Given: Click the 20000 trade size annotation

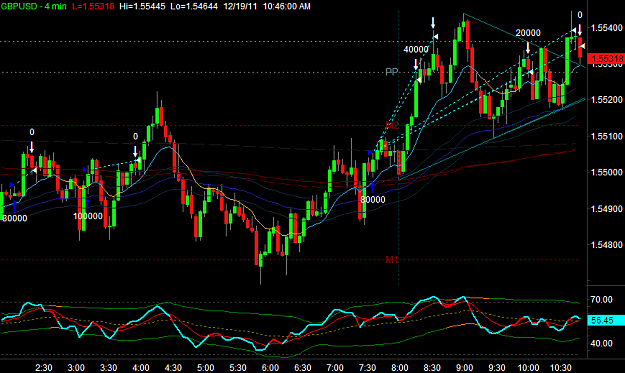Looking at the screenshot, I should pyautogui.click(x=528, y=33).
